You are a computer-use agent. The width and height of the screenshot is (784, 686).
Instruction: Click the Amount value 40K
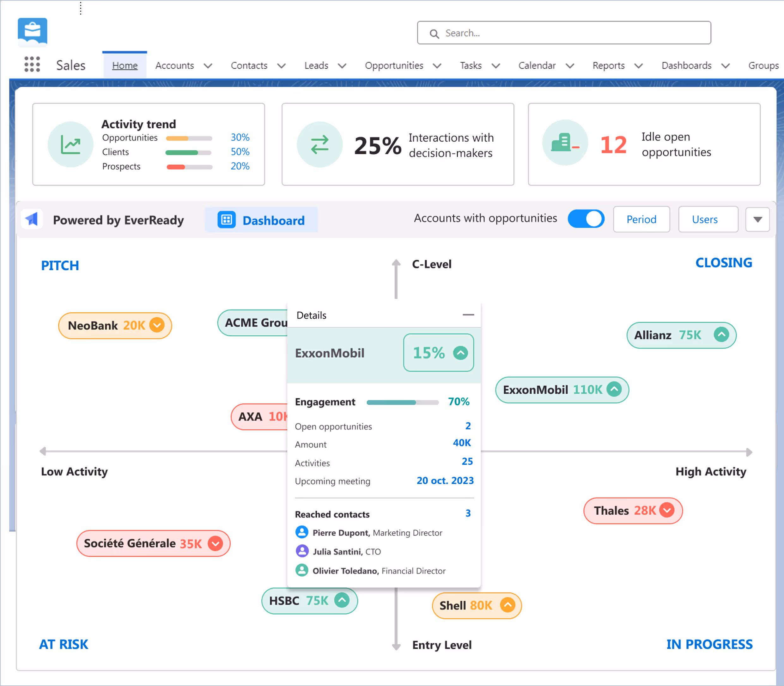click(x=462, y=443)
